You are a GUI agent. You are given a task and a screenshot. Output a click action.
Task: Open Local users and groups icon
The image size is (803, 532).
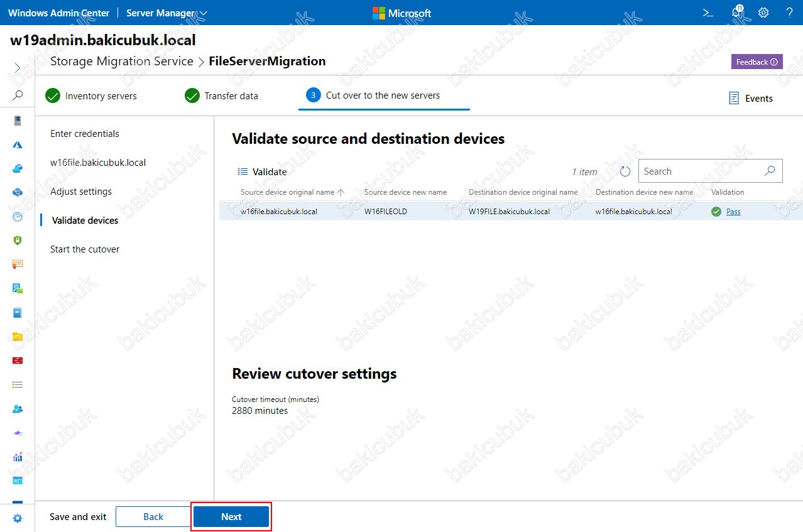18,408
